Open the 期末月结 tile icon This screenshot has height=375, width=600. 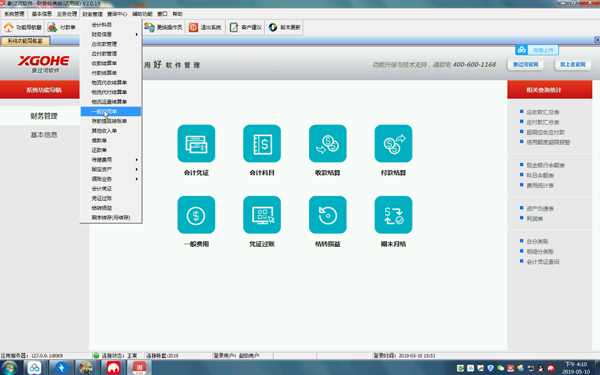point(393,215)
